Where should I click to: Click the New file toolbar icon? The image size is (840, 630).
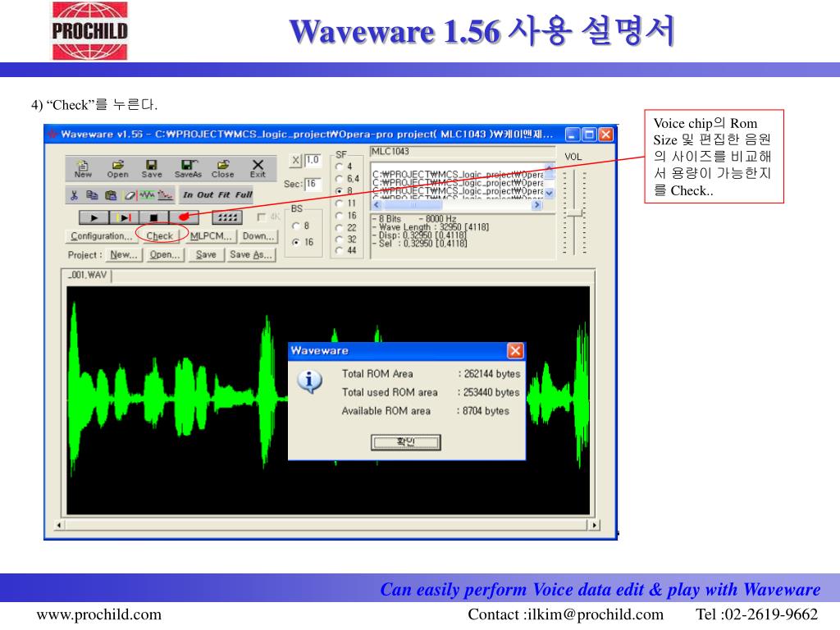coord(83,169)
